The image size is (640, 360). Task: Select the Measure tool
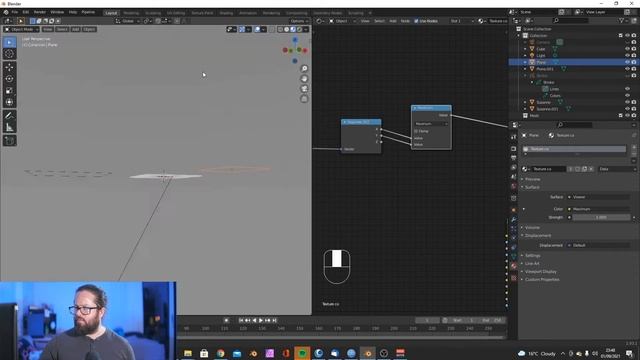(9, 128)
